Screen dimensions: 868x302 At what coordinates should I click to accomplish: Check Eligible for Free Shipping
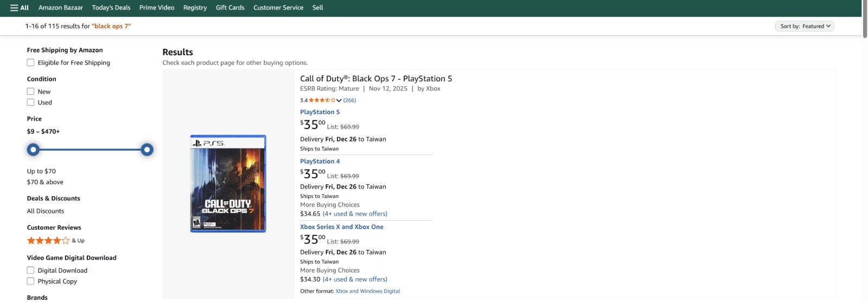coord(31,63)
